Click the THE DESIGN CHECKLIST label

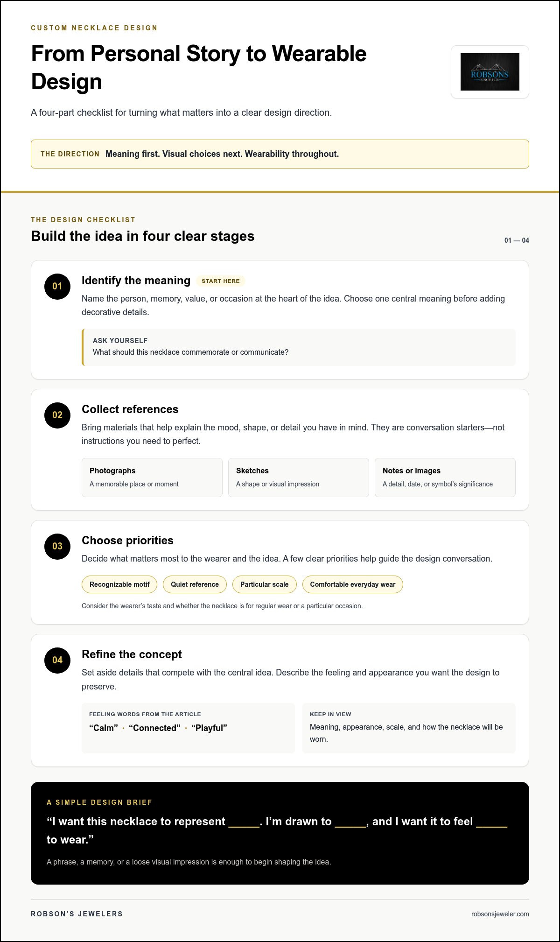83,220
